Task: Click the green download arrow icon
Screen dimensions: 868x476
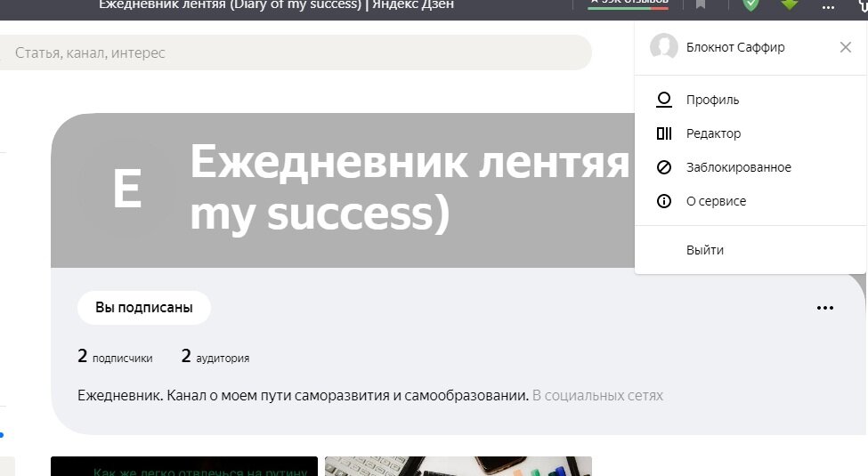Action: click(x=790, y=4)
